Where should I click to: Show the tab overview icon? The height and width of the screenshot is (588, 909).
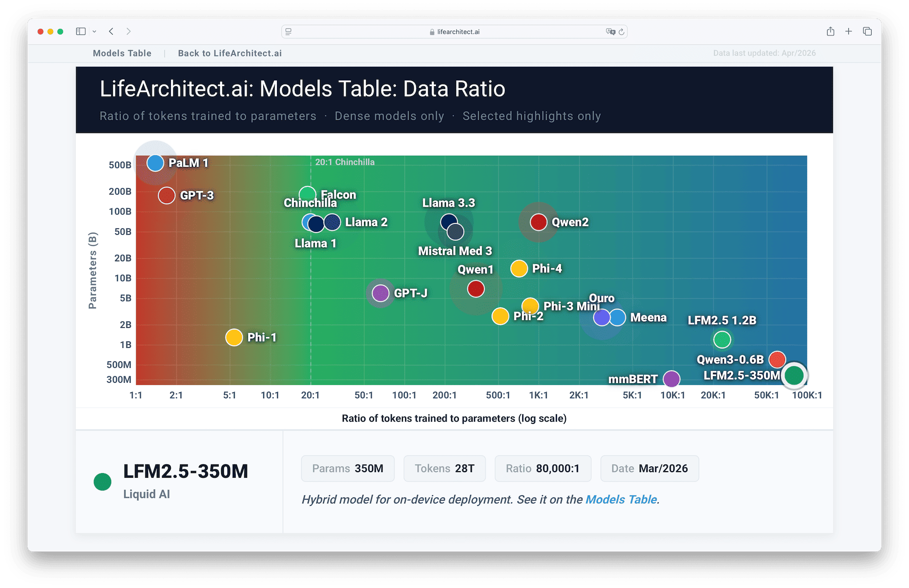click(867, 32)
